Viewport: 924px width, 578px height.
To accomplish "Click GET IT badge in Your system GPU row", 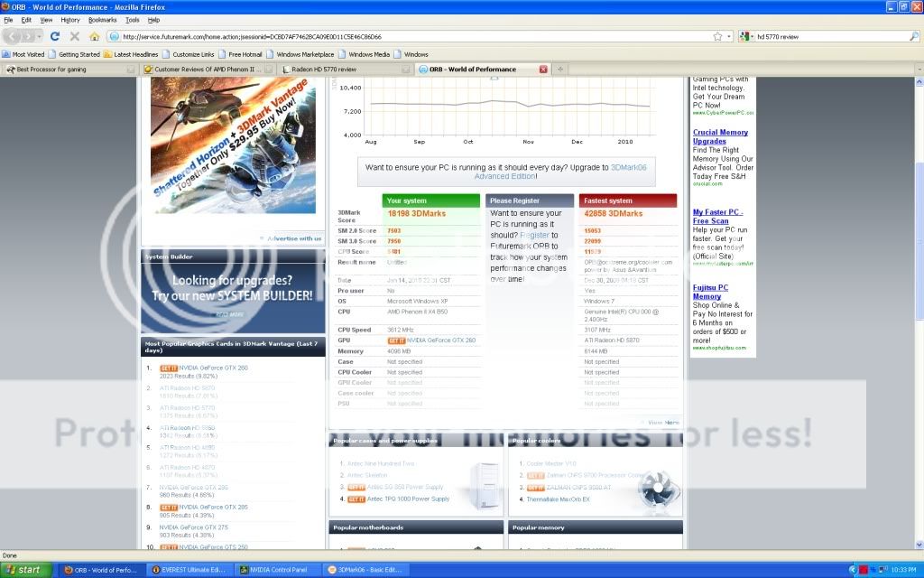I will (396, 340).
